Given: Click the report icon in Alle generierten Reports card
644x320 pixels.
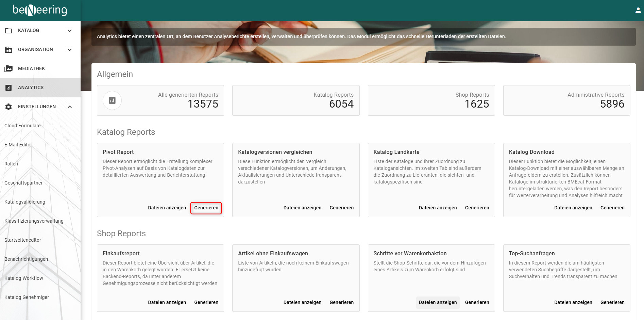Looking at the screenshot, I should click(112, 100).
